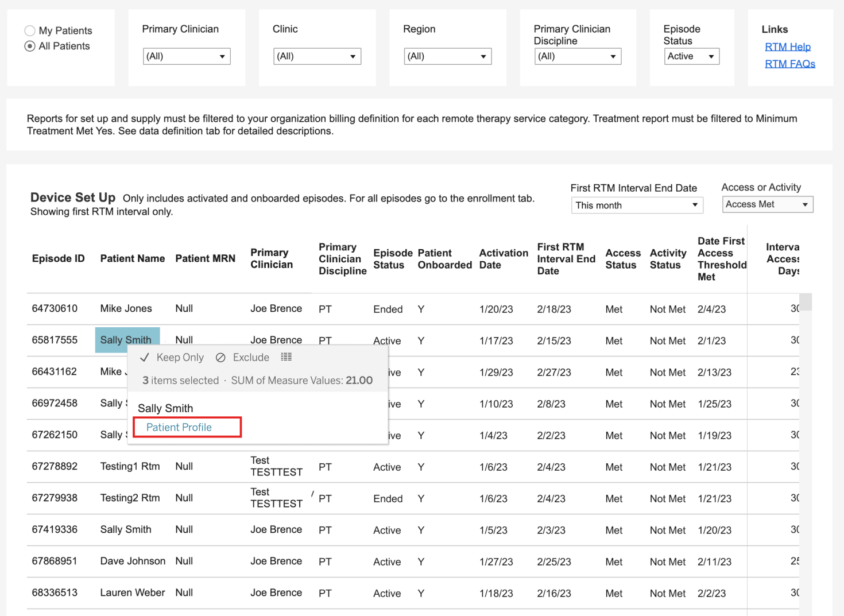Viewport: 844px width, 616px height.
Task: Click first RTM interval end date 2/27/23
Action: (x=554, y=373)
